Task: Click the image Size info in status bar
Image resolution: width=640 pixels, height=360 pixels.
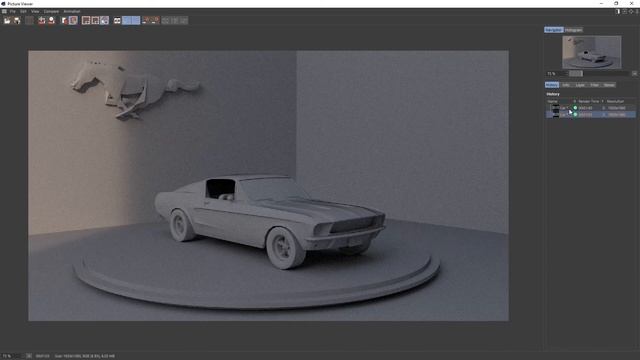Action: click(84, 356)
